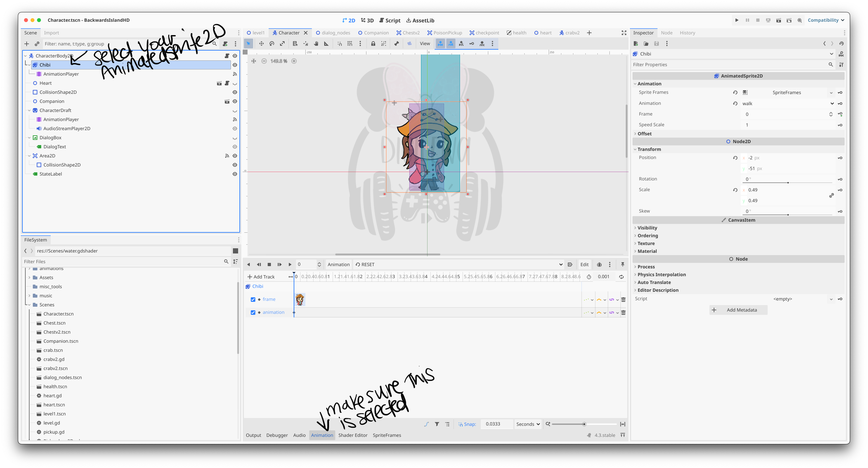
Task: Zoom in on the 2D viewport
Action: [x=294, y=61]
